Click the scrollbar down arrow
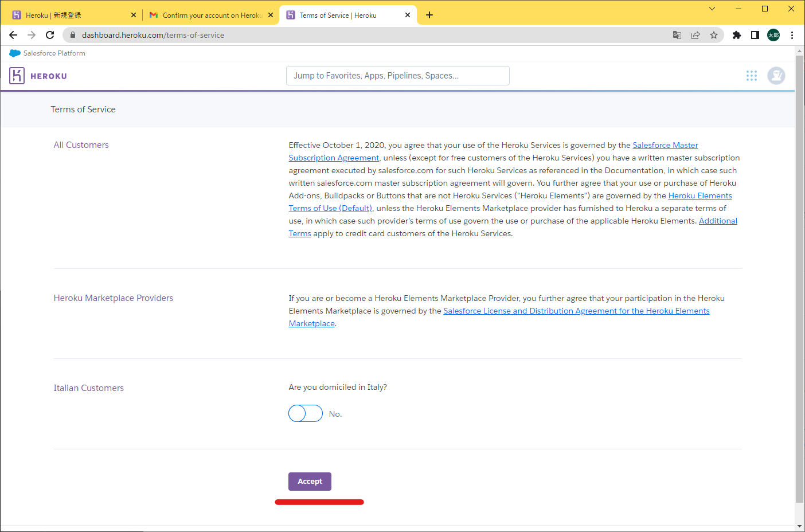Image resolution: width=805 pixels, height=532 pixels. coord(799,526)
